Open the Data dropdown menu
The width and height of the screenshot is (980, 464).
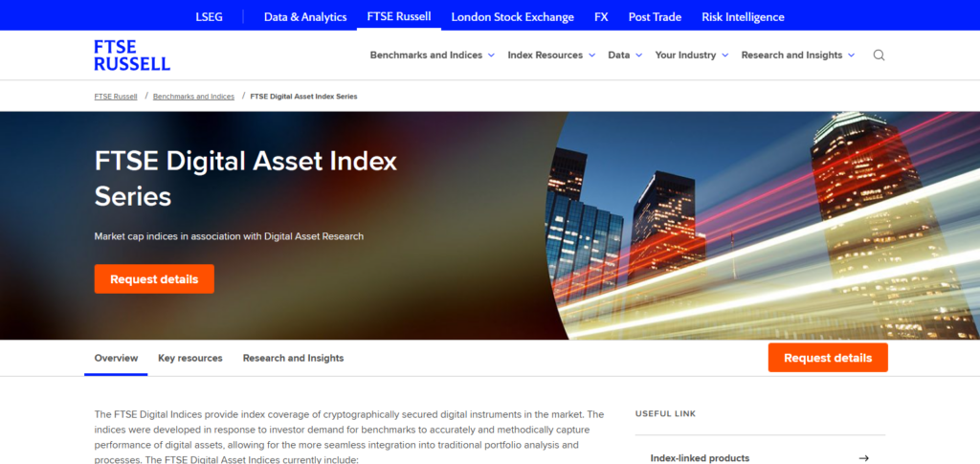pos(625,55)
